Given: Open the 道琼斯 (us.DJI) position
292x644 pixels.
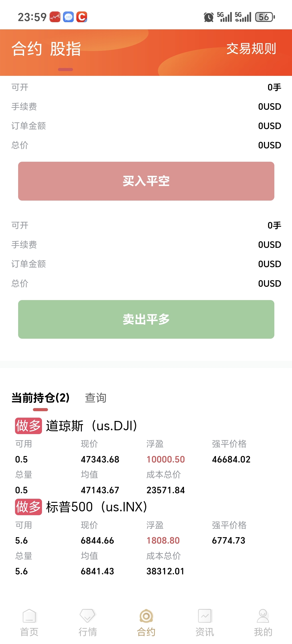Looking at the screenshot, I should [92, 426].
